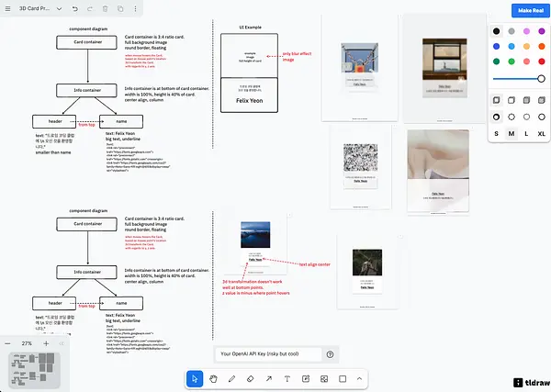Pick the red color swatch
Viewport: 551px width, 392px height.
pos(542,62)
